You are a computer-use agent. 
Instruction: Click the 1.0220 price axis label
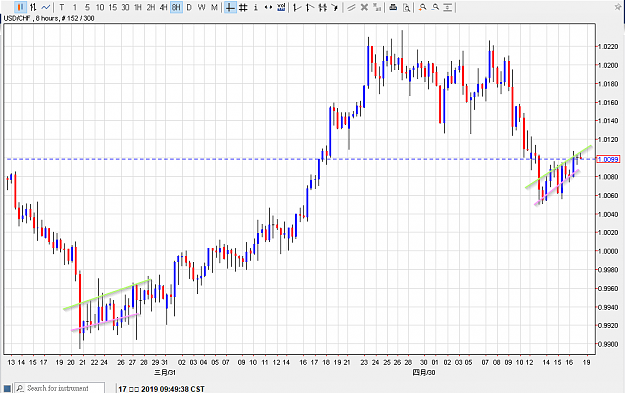[608, 47]
